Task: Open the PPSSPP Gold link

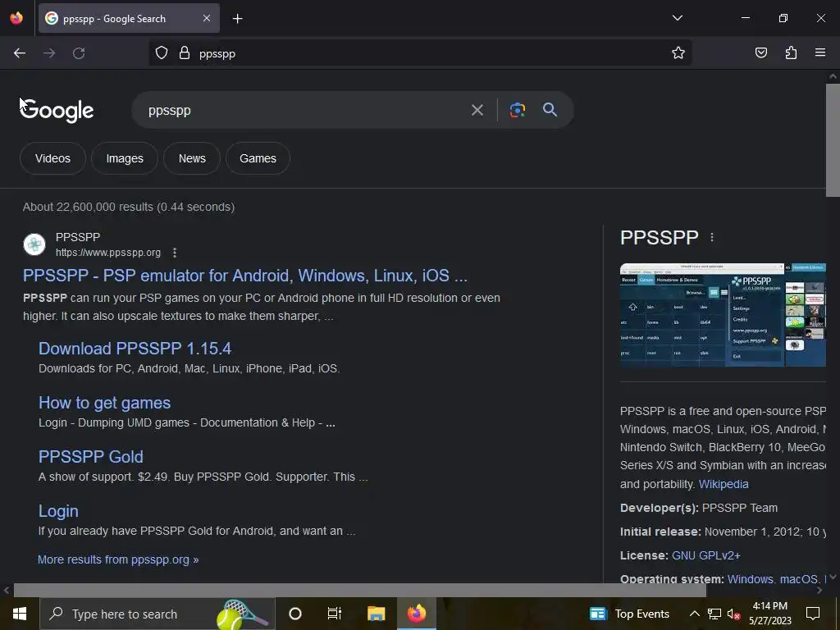Action: click(91, 457)
